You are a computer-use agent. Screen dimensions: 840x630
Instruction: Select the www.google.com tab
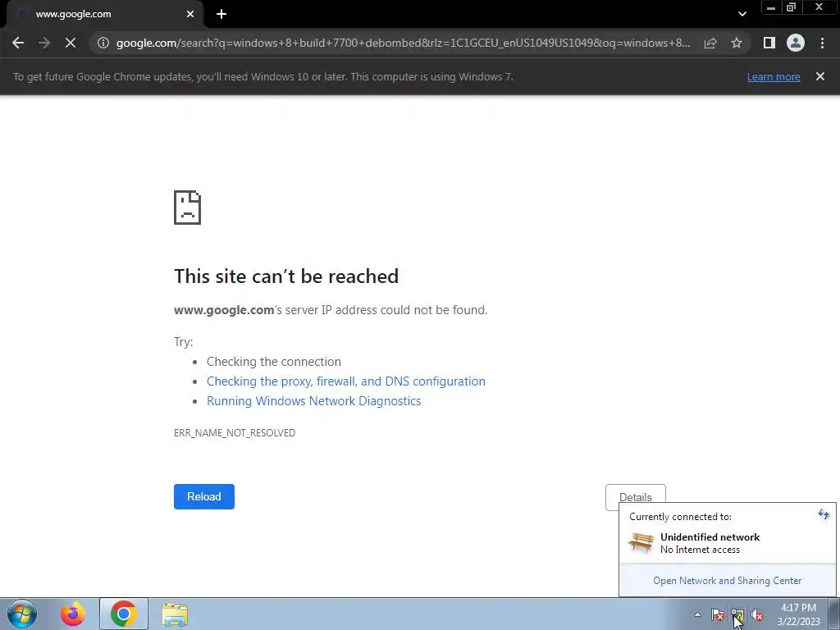pyautogui.click(x=104, y=15)
